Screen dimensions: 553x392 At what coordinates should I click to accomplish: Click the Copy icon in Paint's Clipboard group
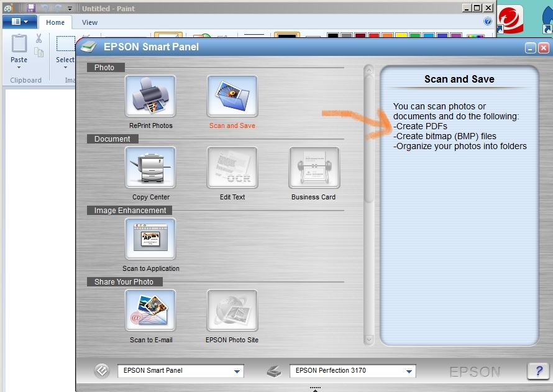[39, 52]
